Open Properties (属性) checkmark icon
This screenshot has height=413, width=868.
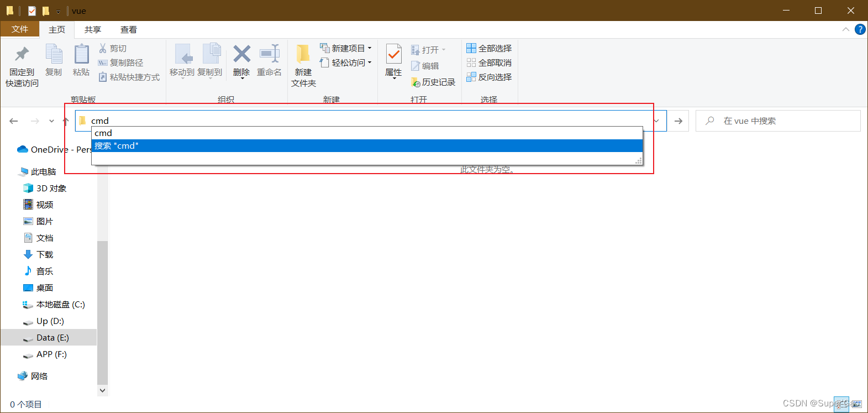(394, 54)
